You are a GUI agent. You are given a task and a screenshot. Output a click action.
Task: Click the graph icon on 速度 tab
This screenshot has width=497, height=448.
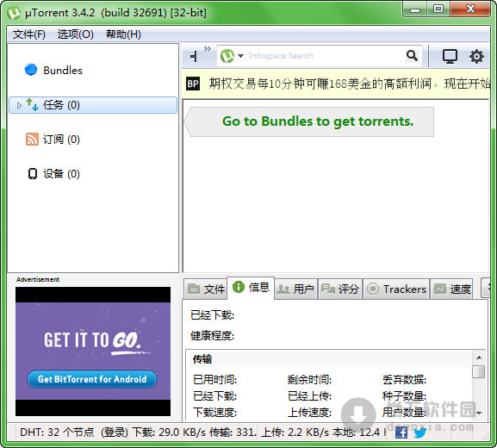click(x=440, y=289)
